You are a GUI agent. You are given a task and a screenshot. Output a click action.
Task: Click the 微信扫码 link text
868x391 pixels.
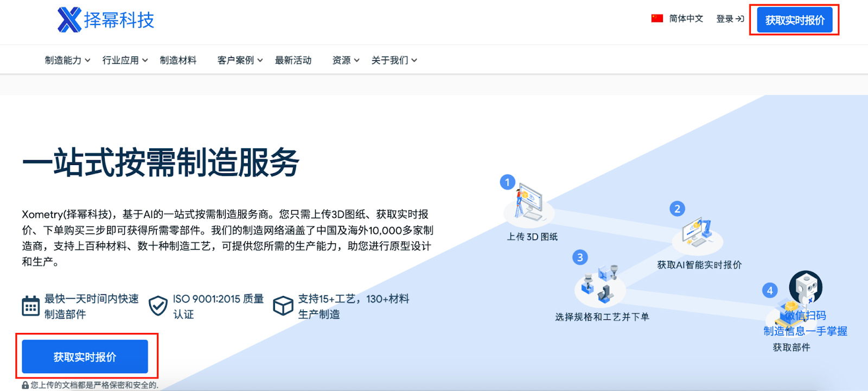pyautogui.click(x=806, y=316)
